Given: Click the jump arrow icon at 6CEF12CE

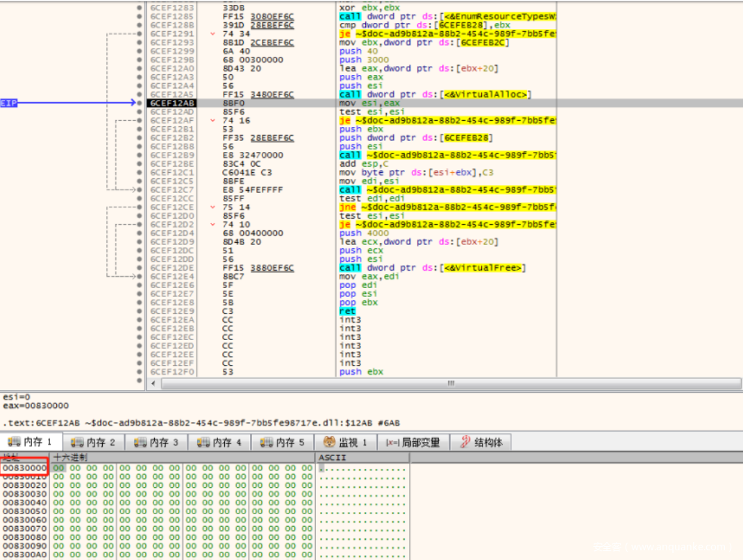Looking at the screenshot, I should point(212,207).
